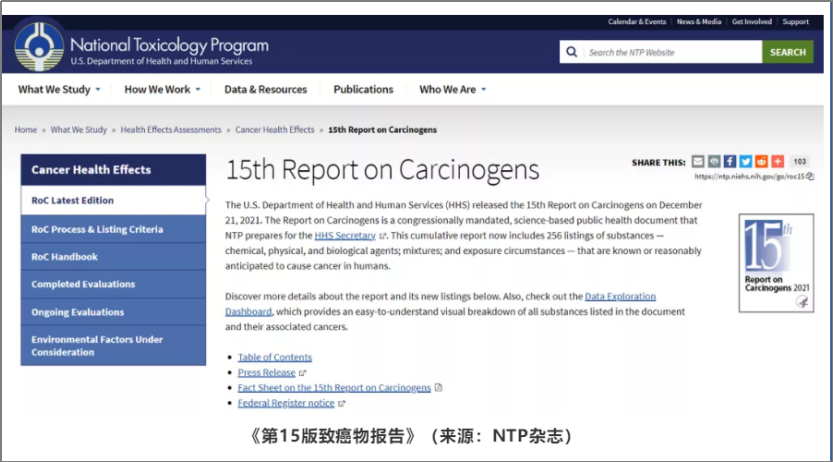
Task: Open RoC Process & Listing Criteria
Action: coord(113,229)
